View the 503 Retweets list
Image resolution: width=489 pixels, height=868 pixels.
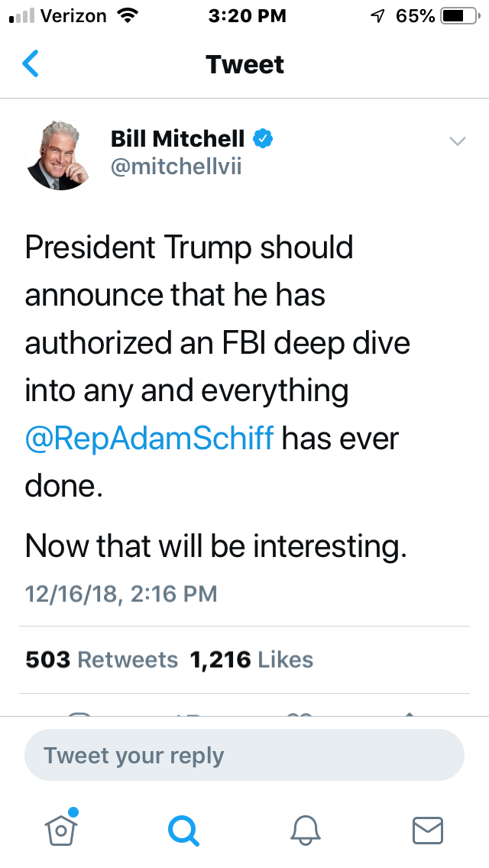tap(102, 659)
